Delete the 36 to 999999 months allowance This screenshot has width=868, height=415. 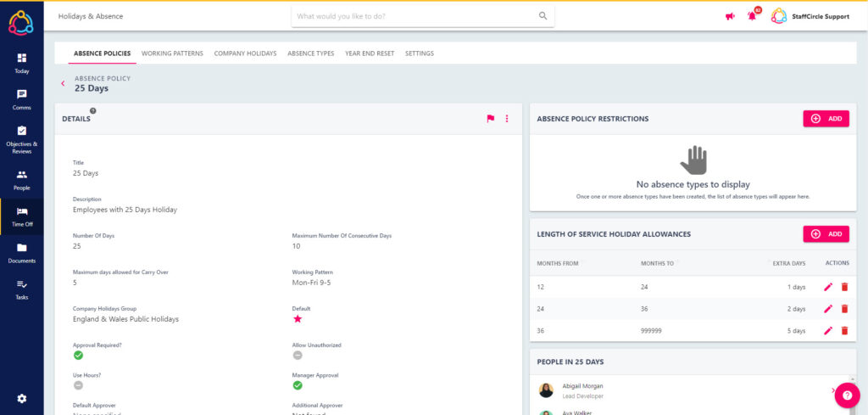point(844,330)
